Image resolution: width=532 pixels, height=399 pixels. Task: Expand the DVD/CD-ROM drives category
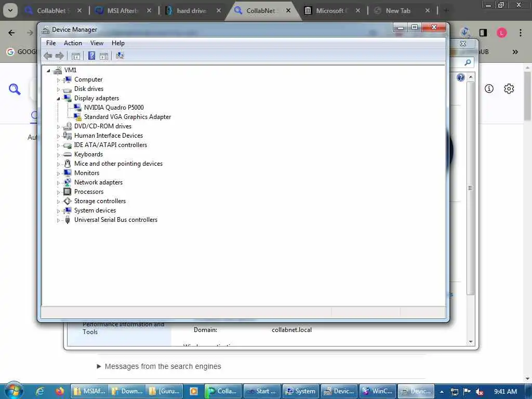tap(58, 127)
